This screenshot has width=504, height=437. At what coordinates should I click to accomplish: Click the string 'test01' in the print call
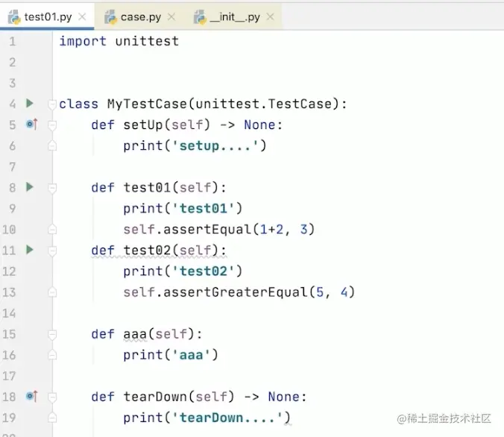[x=203, y=208]
